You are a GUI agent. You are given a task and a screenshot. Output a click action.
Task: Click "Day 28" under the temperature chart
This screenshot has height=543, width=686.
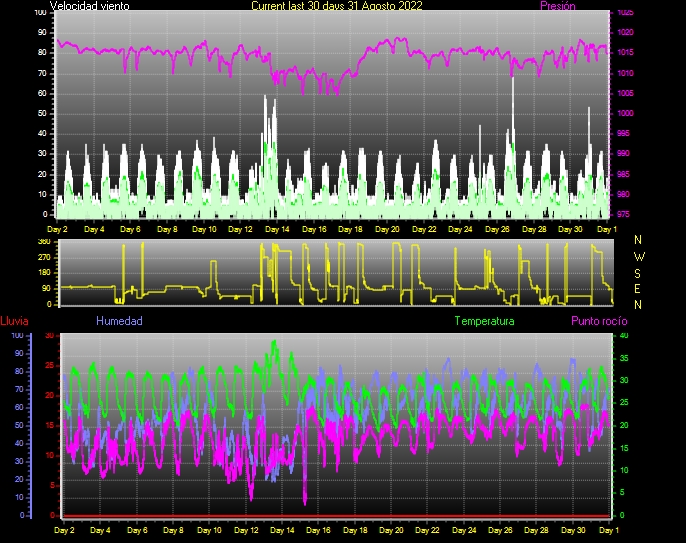[536, 530]
